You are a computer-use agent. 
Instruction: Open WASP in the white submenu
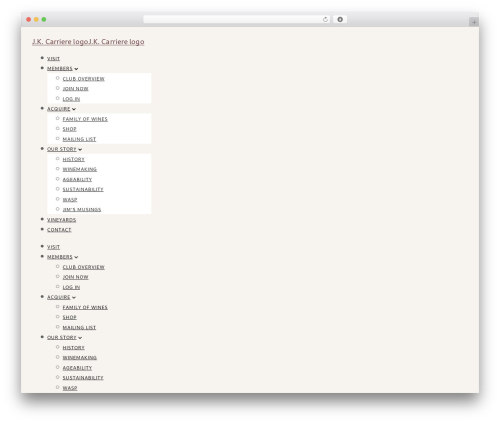[70, 200]
